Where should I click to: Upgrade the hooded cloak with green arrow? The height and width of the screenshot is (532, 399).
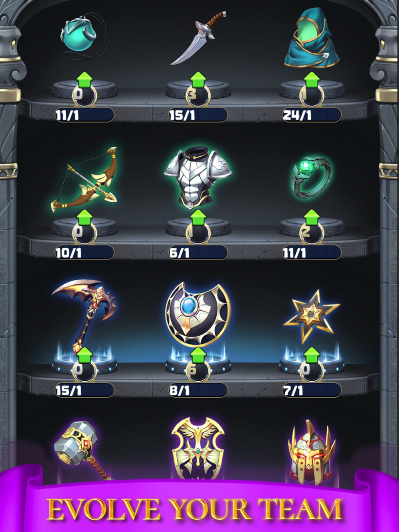coord(312,80)
